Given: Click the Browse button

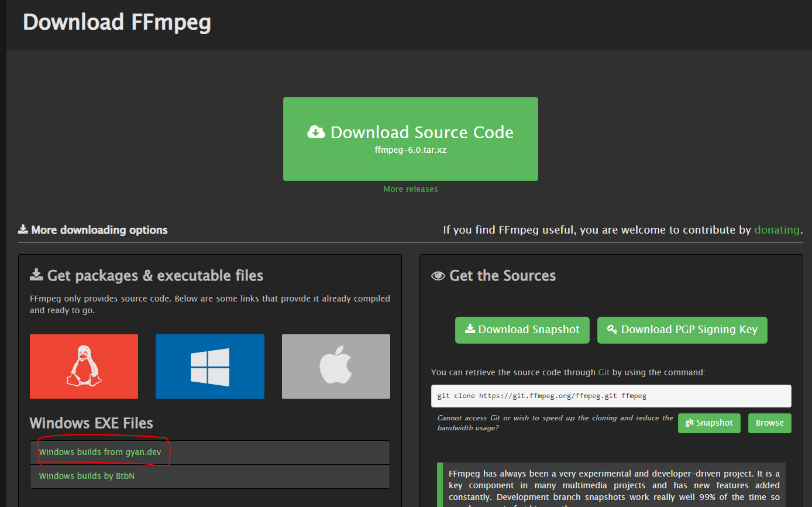Looking at the screenshot, I should point(770,423).
